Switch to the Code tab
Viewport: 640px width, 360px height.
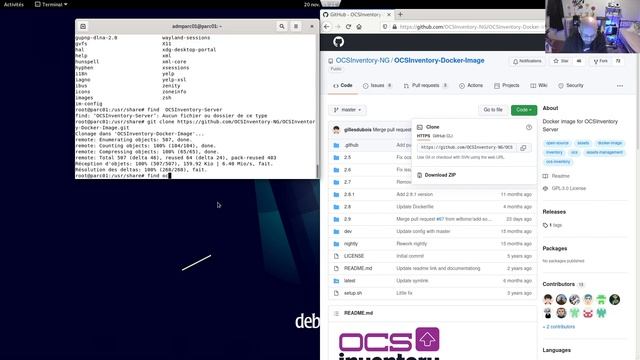pyautogui.click(x=342, y=86)
